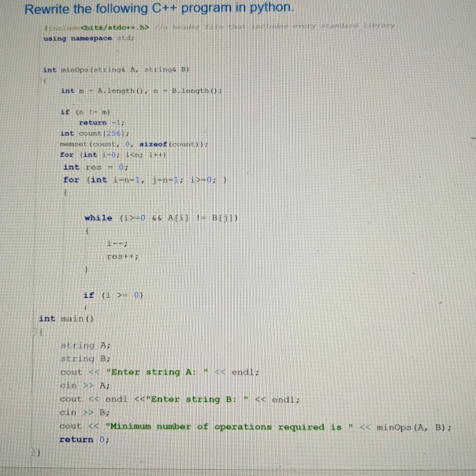Screen dimensions: 476x476
Task: Click the 'int main()' line
Action: [66, 318]
